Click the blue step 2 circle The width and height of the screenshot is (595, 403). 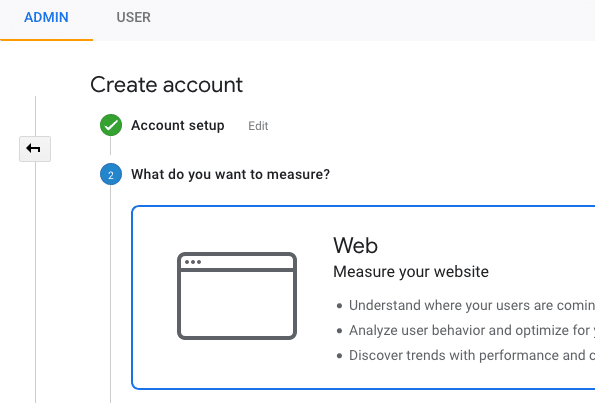[x=111, y=174]
